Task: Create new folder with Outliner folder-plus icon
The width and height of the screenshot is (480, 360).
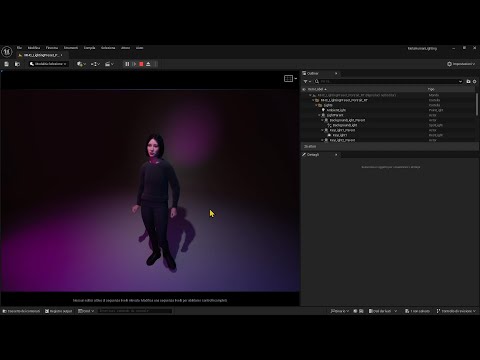Action: (468, 81)
